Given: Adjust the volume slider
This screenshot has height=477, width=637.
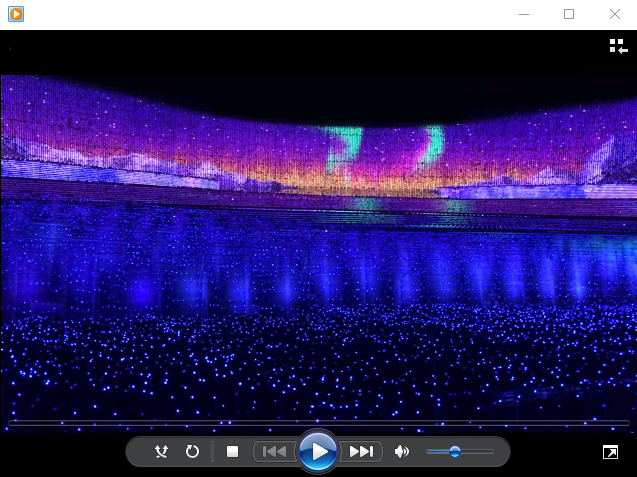Looking at the screenshot, I should [460, 451].
